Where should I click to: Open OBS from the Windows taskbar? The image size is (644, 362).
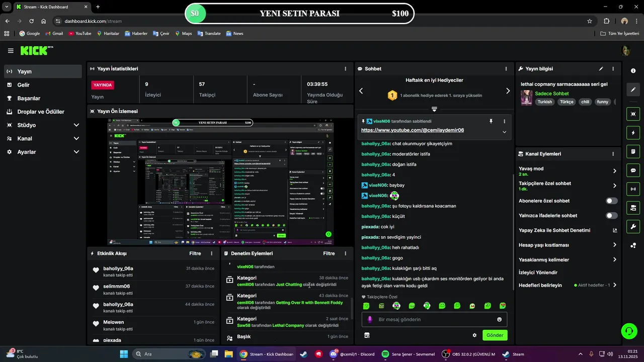tap(468, 354)
